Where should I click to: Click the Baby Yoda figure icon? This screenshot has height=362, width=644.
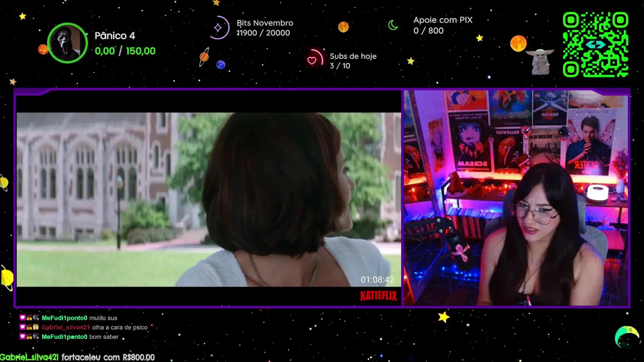click(540, 61)
